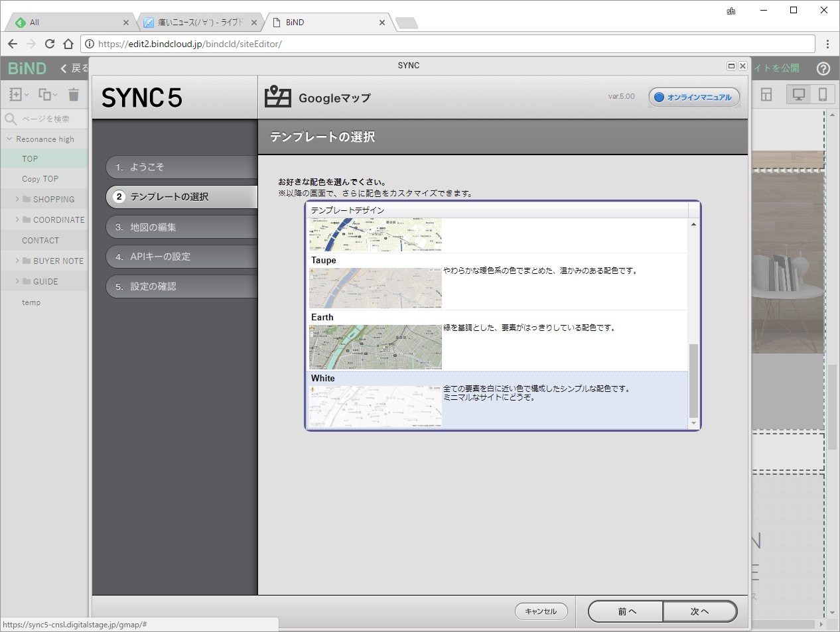Choose the Taupe template map thumbnail

[376, 288]
